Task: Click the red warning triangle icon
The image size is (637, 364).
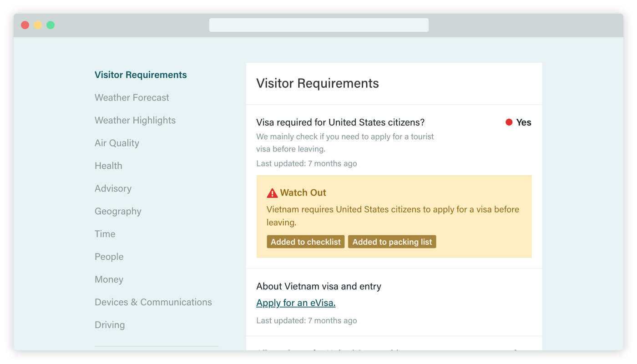Action: (x=272, y=193)
